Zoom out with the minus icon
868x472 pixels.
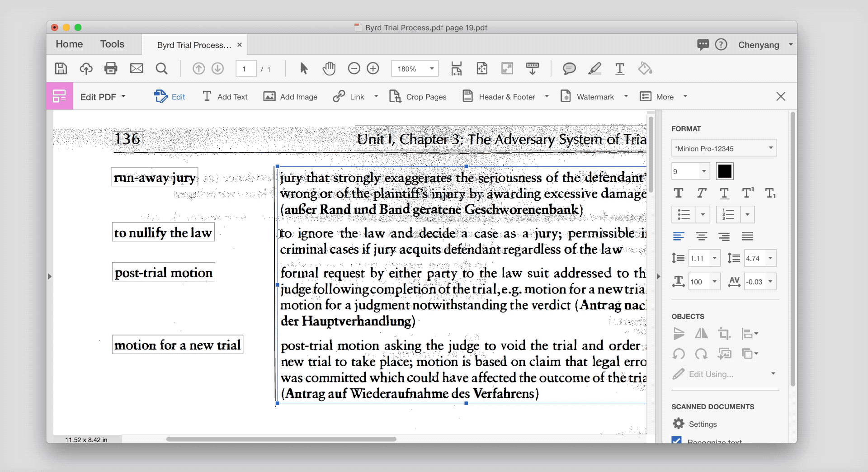tap(354, 69)
